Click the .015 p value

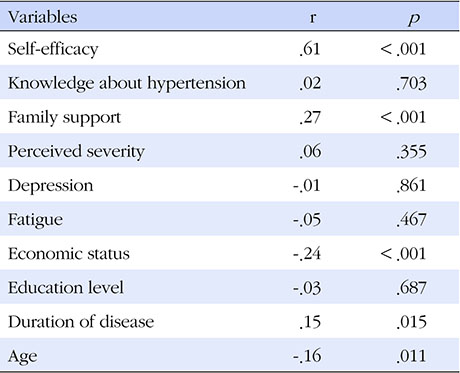pyautogui.click(x=411, y=322)
